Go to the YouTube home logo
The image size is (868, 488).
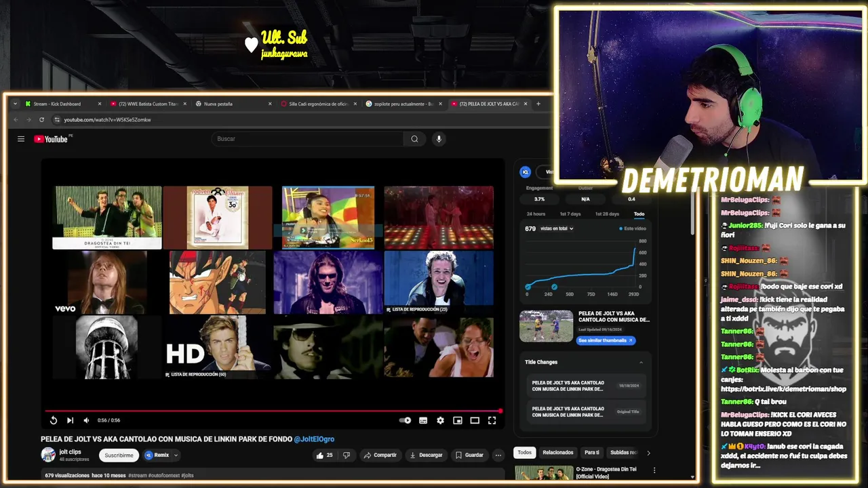pos(52,139)
